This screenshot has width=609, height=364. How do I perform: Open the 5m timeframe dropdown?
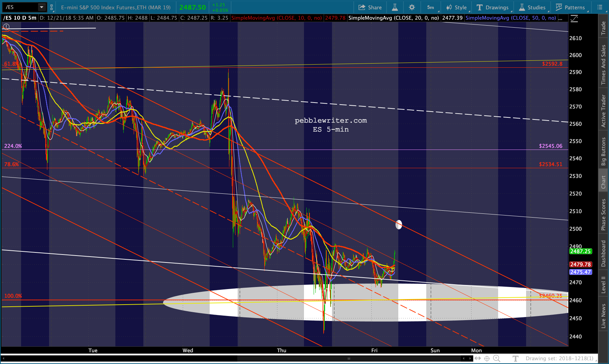pyautogui.click(x=431, y=7)
